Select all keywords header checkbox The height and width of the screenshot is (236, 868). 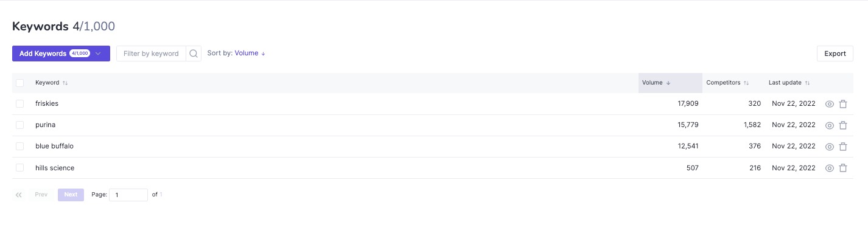click(x=20, y=83)
